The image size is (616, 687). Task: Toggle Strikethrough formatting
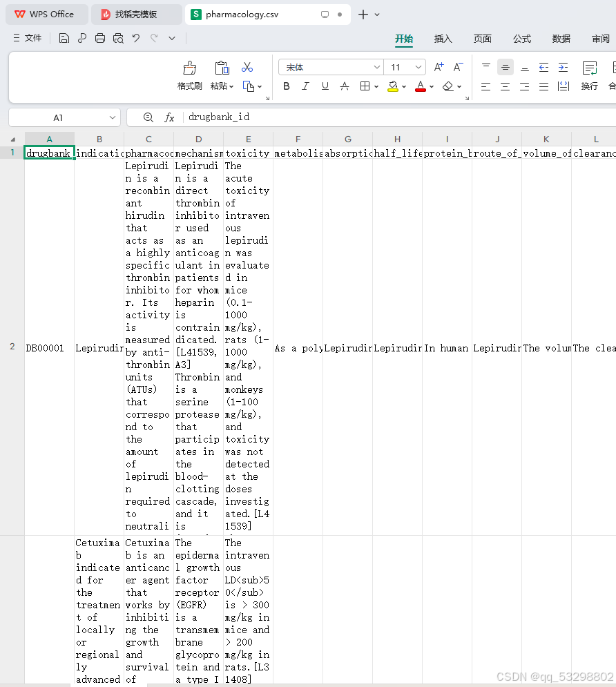345,86
